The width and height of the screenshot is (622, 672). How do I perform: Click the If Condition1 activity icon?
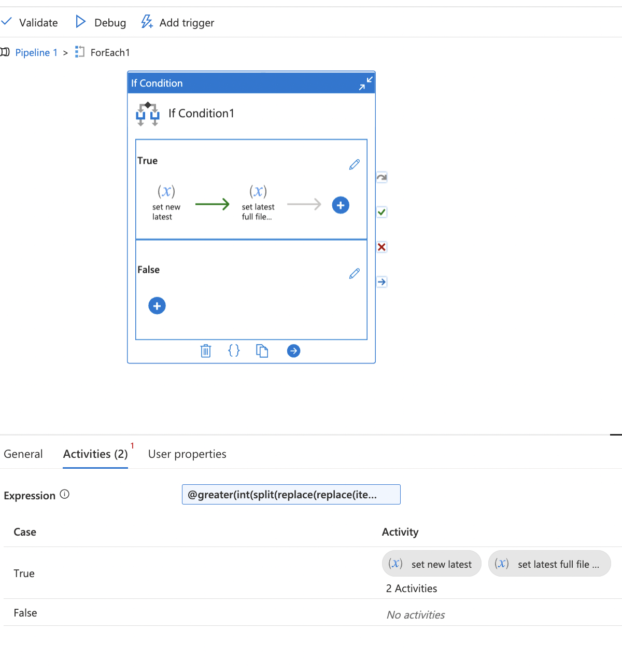tap(148, 114)
